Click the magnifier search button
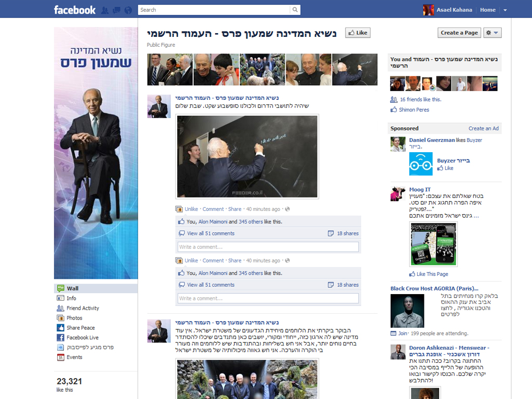The image size is (532, 399). click(x=295, y=10)
